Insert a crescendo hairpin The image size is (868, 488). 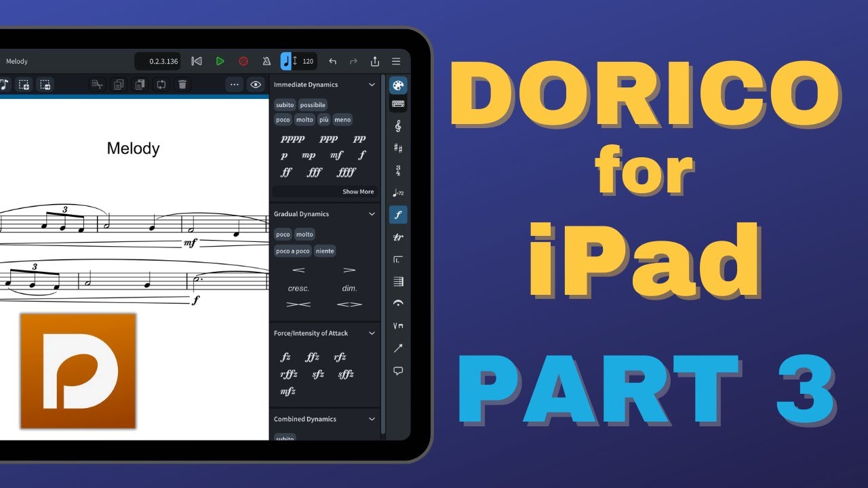298,270
